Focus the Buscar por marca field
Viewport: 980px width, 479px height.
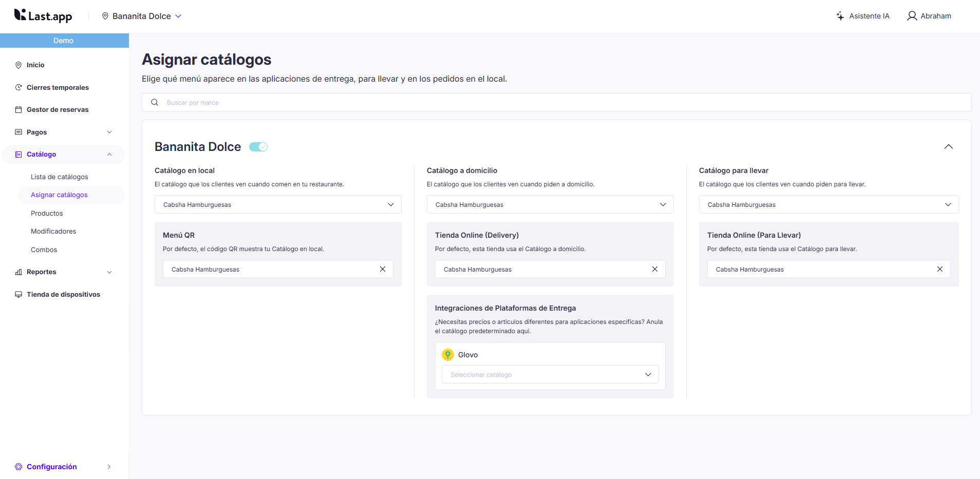pos(565,102)
